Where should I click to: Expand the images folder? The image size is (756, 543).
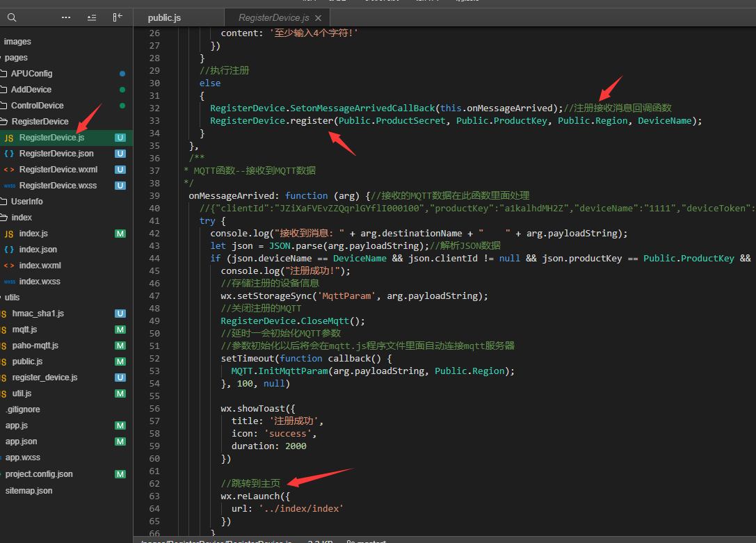(x=17, y=42)
